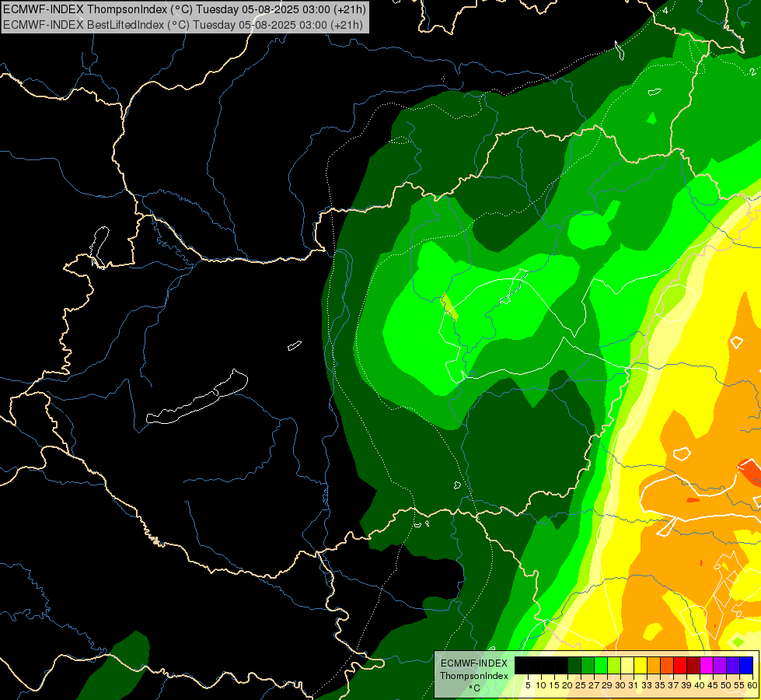
Task: Click legend tick value '50'
Action: point(726,685)
